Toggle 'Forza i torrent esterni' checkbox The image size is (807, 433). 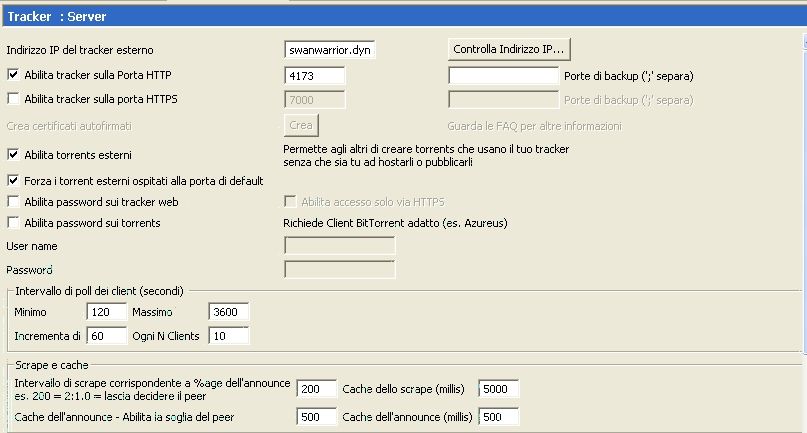coord(13,181)
